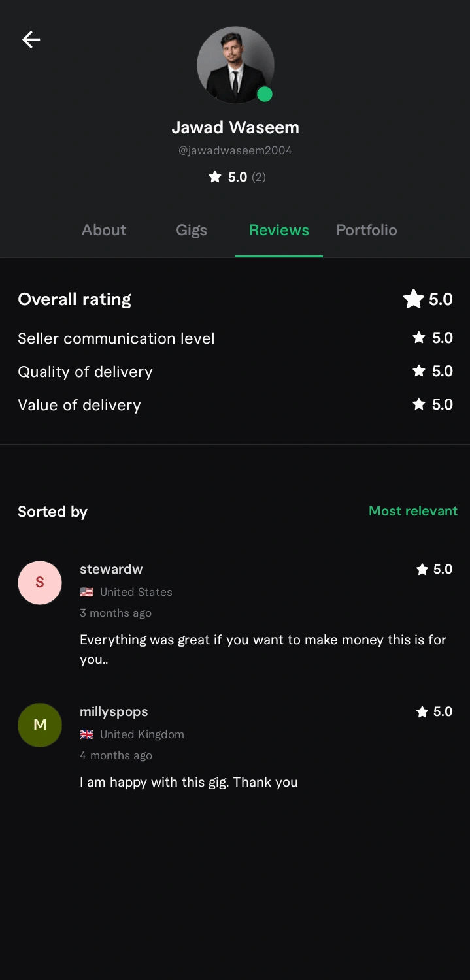The width and height of the screenshot is (470, 980).
Task: Open the Gigs tab
Action: coord(192,230)
